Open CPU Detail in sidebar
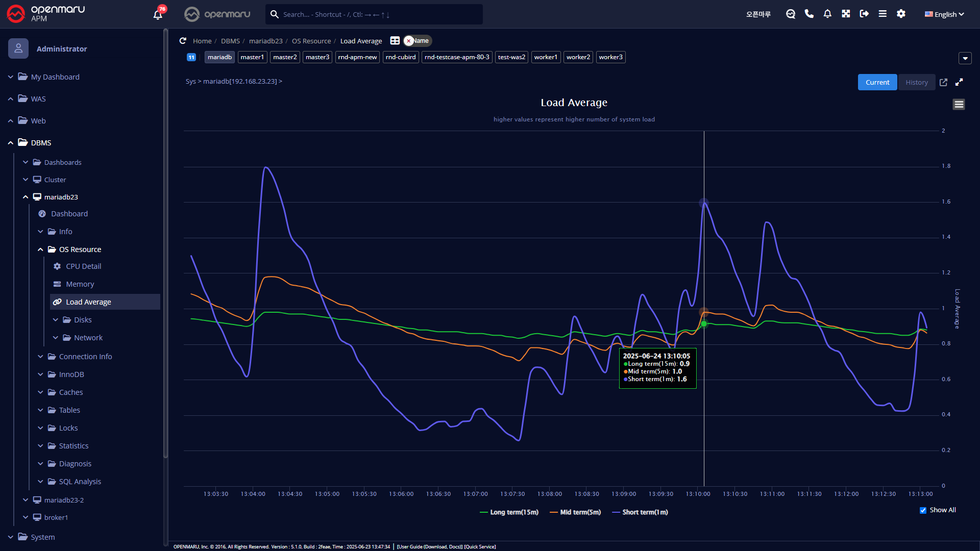This screenshot has width=980, height=551. click(x=83, y=266)
